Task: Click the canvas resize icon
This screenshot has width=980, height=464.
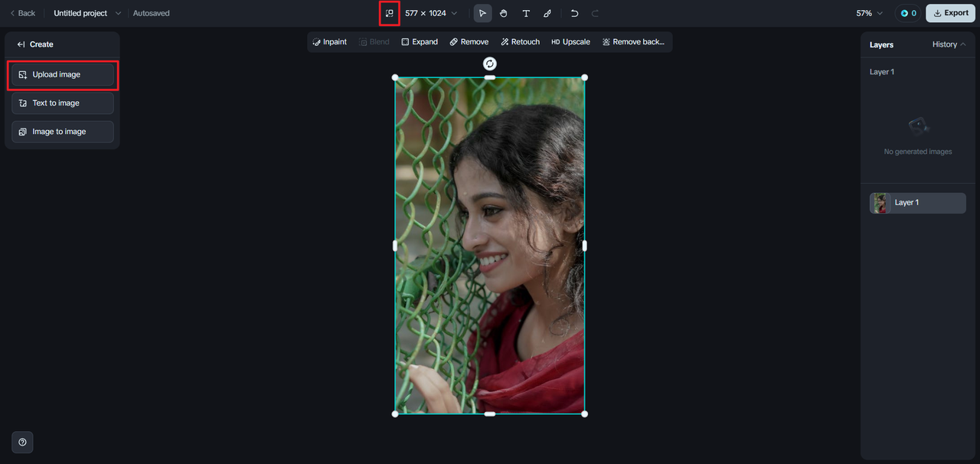Action: click(389, 13)
